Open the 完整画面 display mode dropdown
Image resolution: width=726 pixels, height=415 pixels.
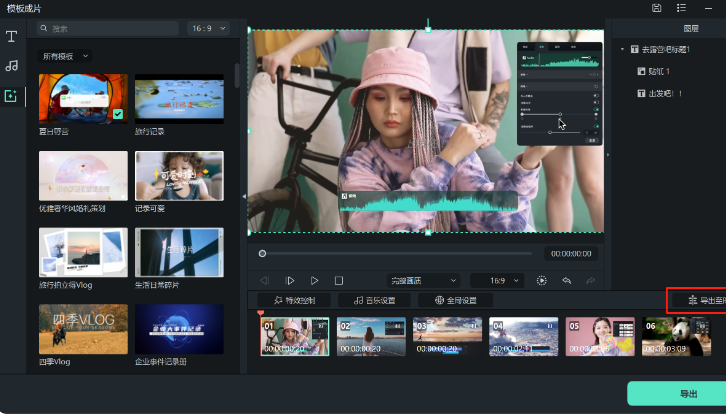(x=423, y=281)
